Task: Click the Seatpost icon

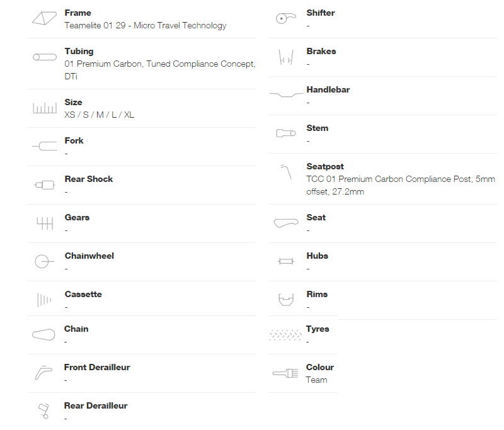Action: click(286, 172)
